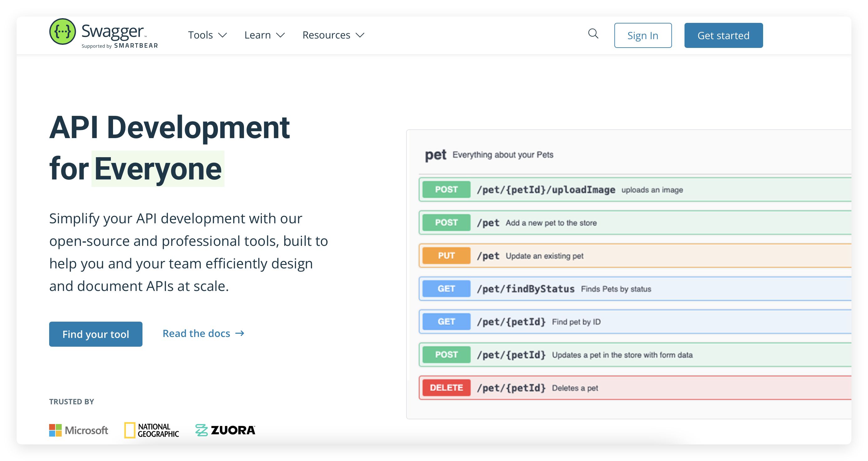Expand the POST /pet/{petId}/uploadImage row
Screen dimensions: 868x461
[x=546, y=190]
